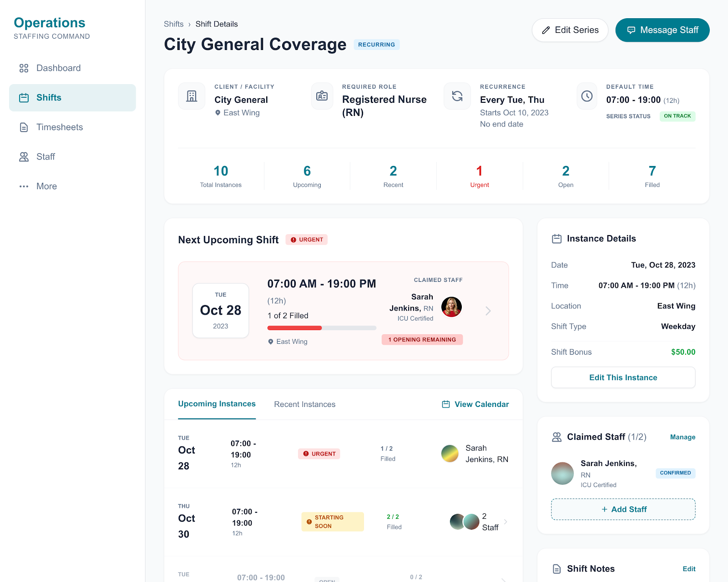The width and height of the screenshot is (728, 582).
Task: Click the two staff avatars in Oct 30 row
Action: coord(465,522)
